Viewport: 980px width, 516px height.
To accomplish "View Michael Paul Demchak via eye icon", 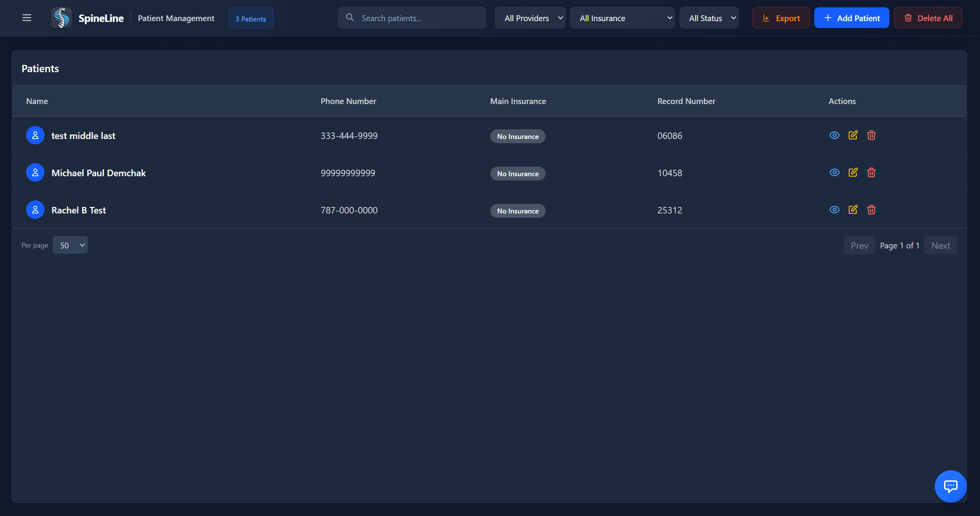I will (834, 172).
